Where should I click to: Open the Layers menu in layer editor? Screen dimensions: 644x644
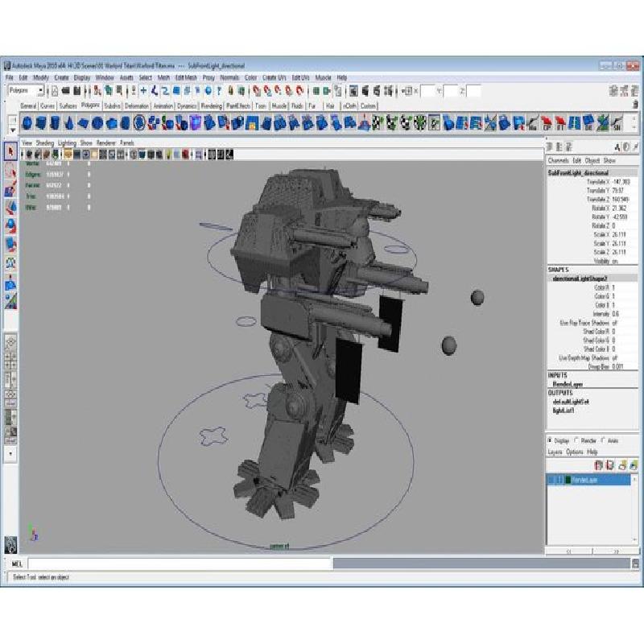[x=555, y=452]
